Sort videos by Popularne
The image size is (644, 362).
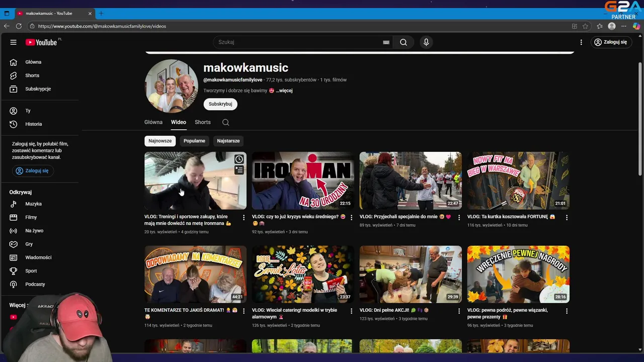[194, 141]
